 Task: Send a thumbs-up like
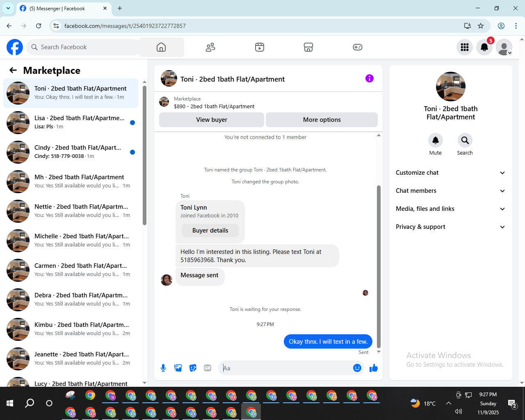click(374, 368)
